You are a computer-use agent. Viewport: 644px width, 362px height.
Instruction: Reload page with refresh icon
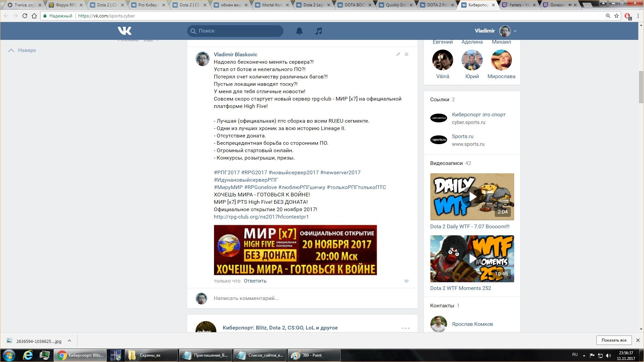[x=24, y=16]
